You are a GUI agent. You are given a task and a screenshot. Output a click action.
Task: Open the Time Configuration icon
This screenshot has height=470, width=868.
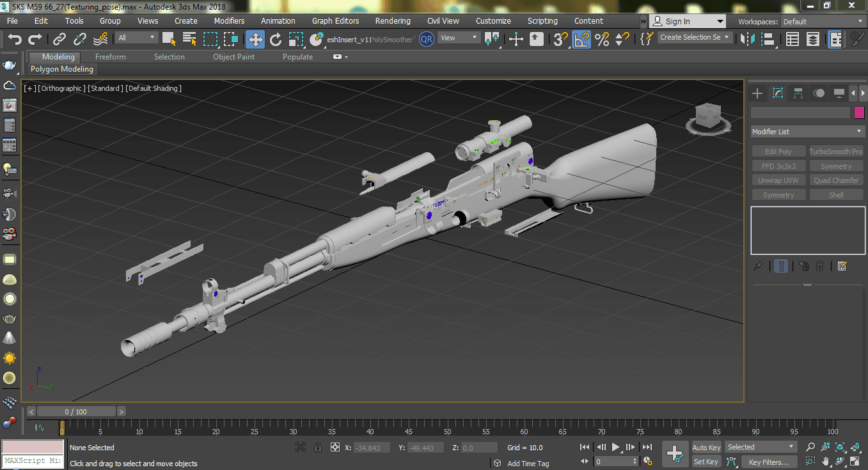[648, 461]
